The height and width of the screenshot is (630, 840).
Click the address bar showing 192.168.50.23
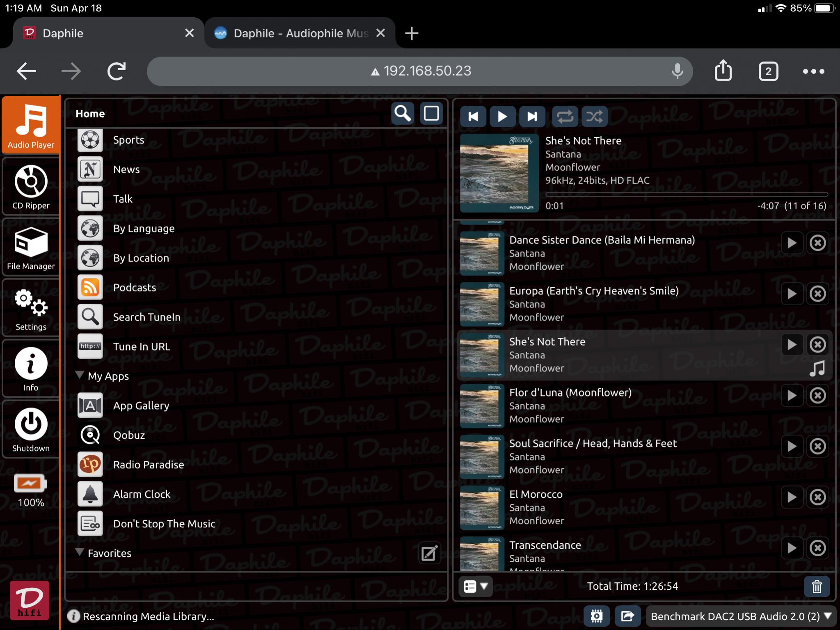(x=420, y=71)
